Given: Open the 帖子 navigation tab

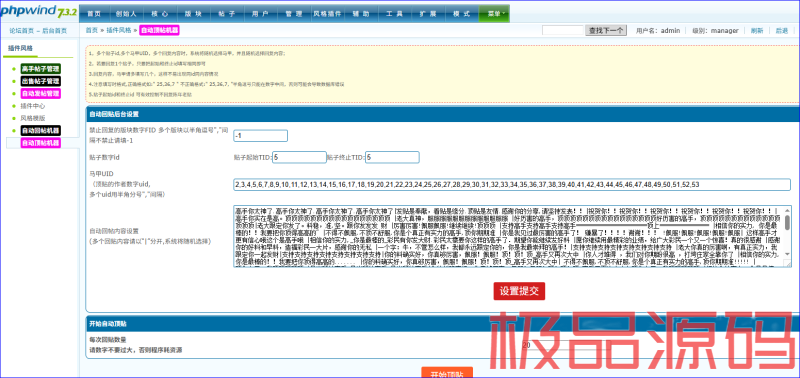Looking at the screenshot, I should [226, 14].
